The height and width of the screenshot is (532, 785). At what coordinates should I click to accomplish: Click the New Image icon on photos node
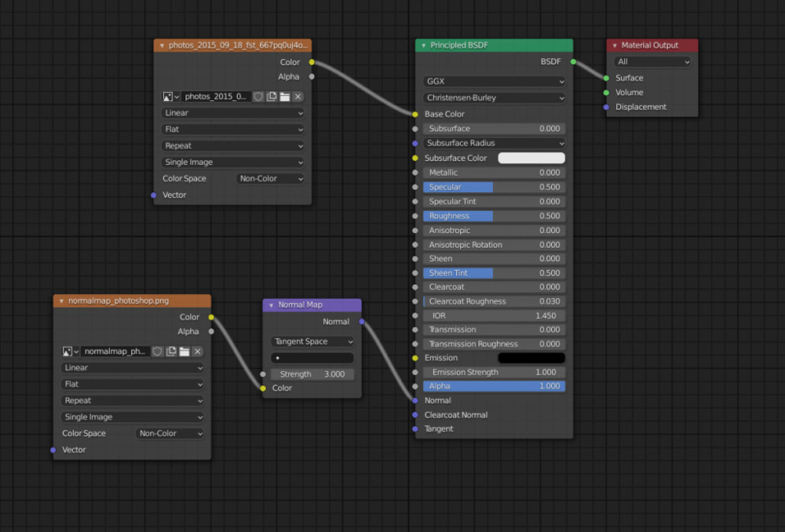[x=271, y=96]
